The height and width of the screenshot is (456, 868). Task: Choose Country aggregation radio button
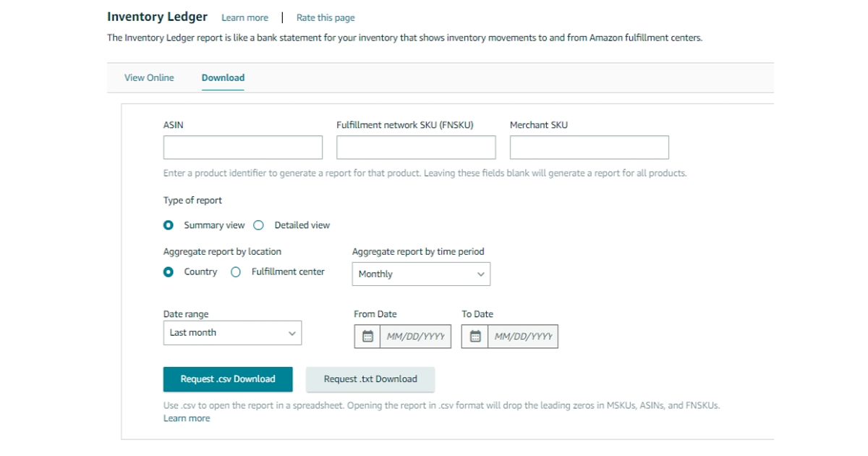pos(169,272)
